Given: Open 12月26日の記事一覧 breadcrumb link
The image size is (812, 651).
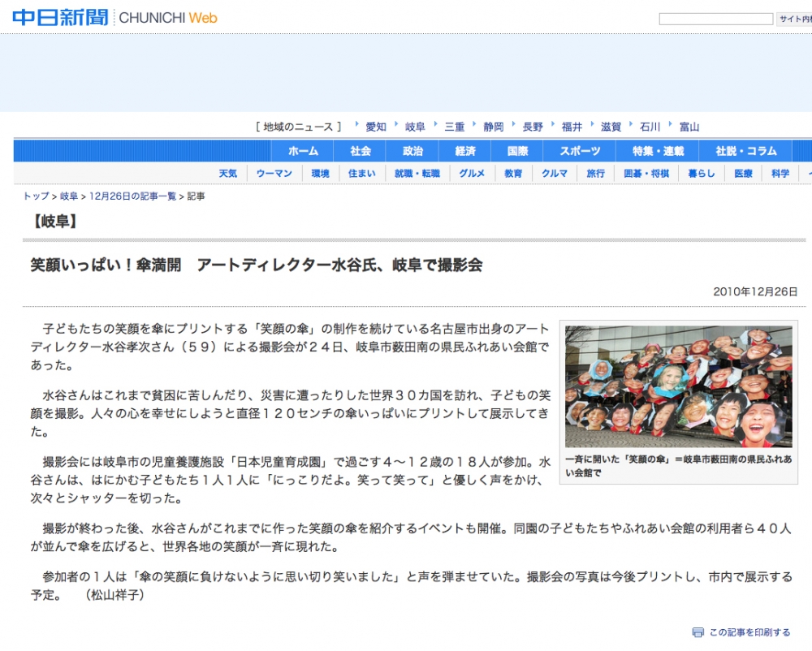Looking at the screenshot, I should [x=132, y=196].
